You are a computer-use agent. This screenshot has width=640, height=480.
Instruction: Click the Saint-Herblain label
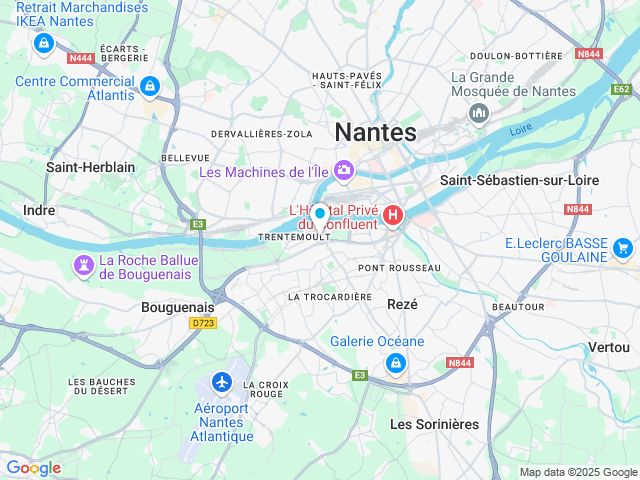[x=91, y=167]
